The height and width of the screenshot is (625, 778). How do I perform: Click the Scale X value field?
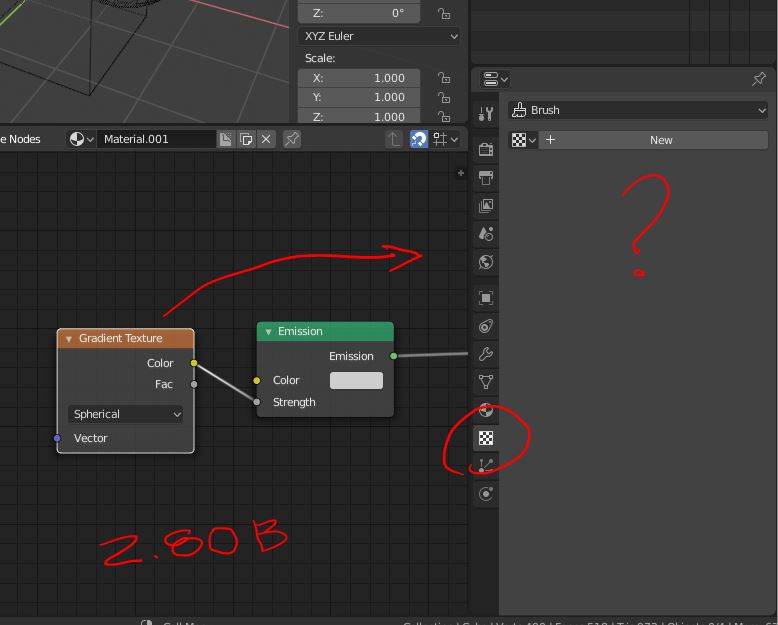point(359,78)
